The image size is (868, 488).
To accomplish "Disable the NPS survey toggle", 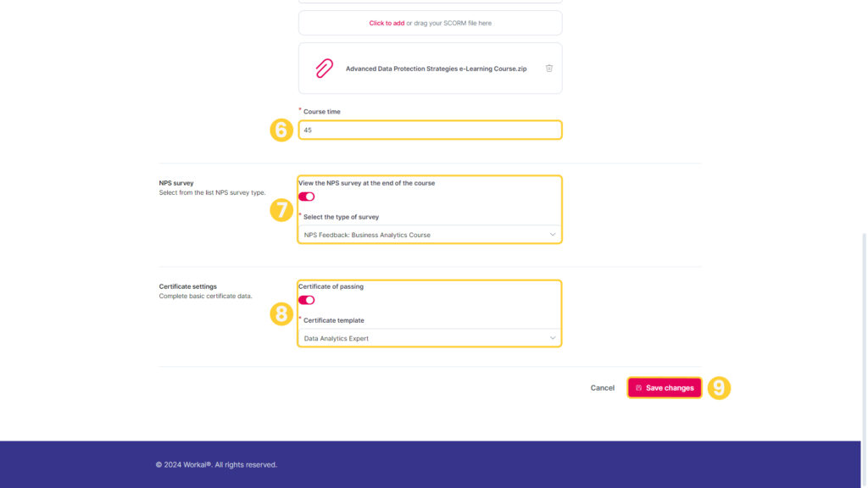I will (x=307, y=197).
